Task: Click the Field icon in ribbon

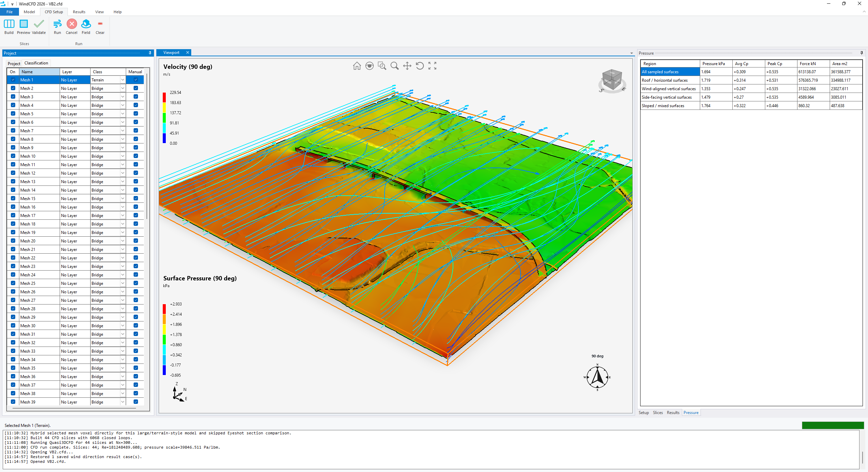Action: 86,24
